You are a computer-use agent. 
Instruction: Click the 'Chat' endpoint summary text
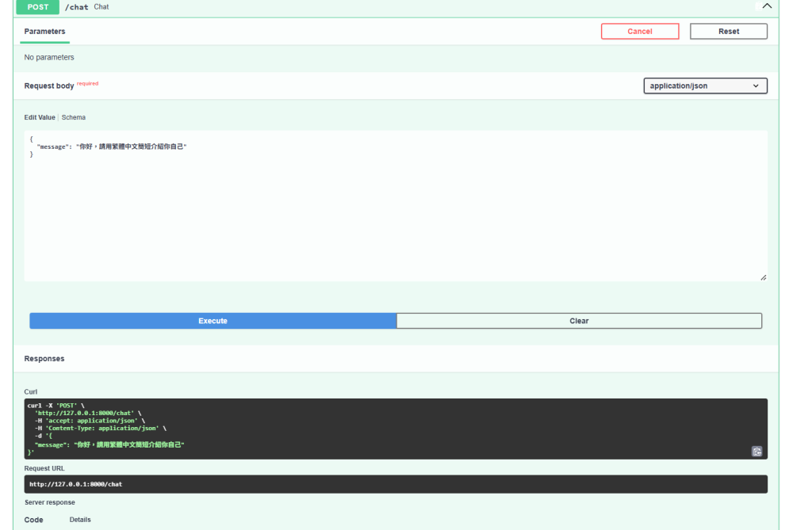pyautogui.click(x=101, y=6)
